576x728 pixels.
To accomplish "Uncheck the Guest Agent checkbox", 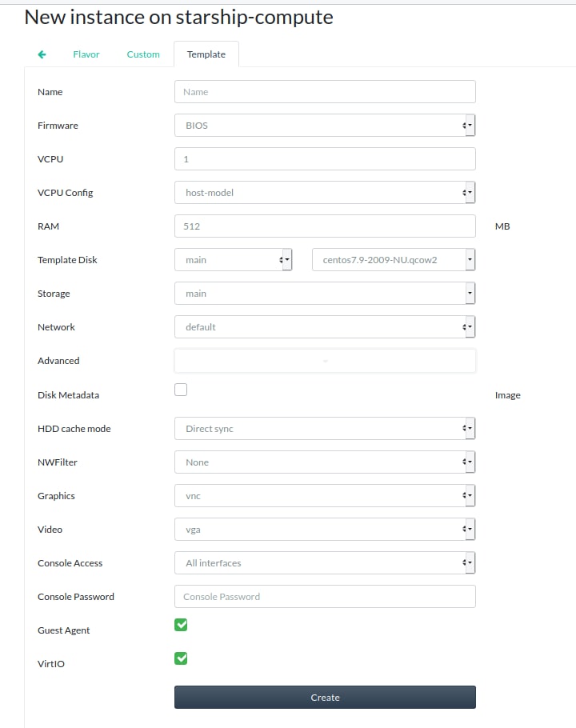I will point(181,625).
